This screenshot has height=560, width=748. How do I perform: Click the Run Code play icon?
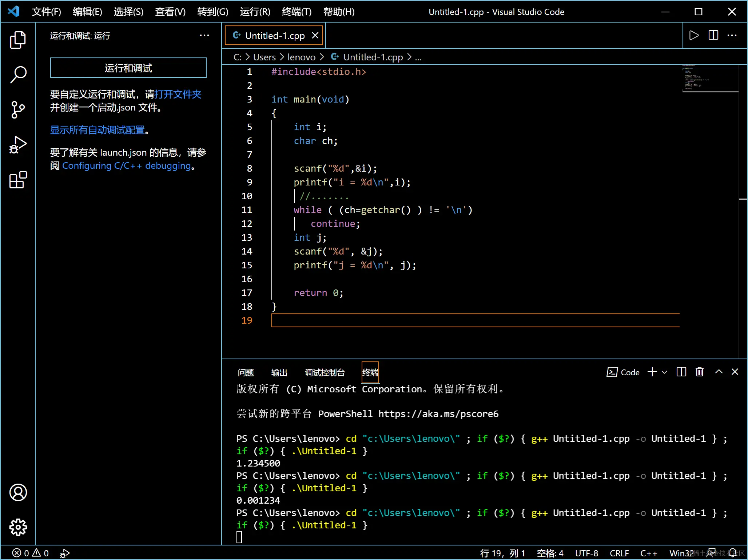pyautogui.click(x=694, y=35)
